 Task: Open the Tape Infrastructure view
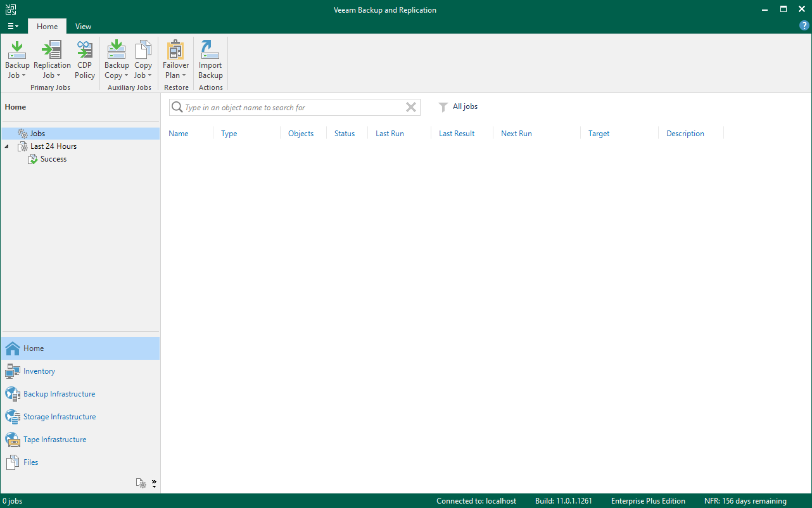[54, 440]
